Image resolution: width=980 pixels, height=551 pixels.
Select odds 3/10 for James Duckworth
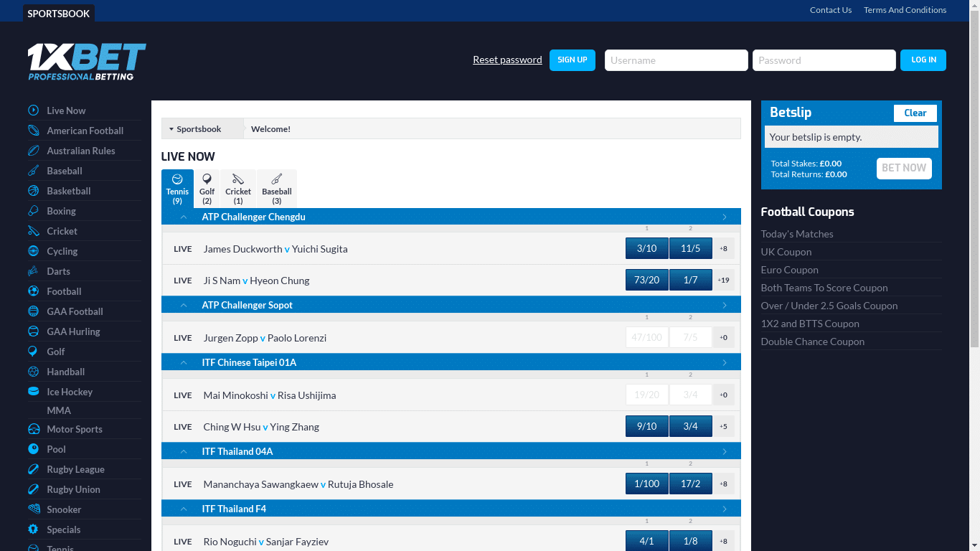pos(646,248)
